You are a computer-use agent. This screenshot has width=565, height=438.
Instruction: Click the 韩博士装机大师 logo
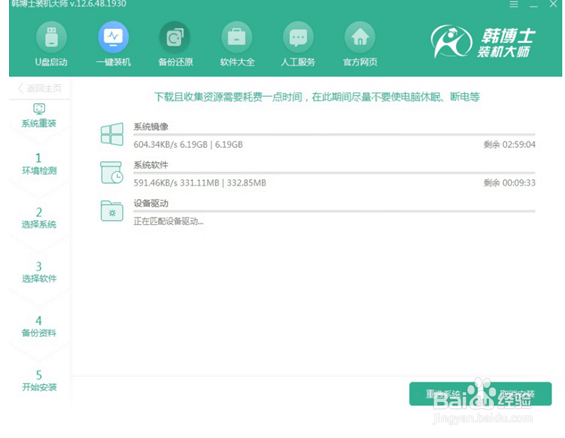pyautogui.click(x=483, y=42)
